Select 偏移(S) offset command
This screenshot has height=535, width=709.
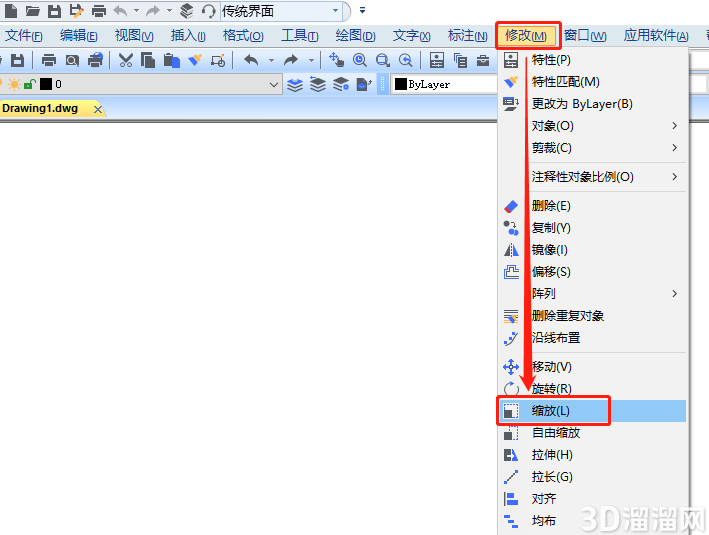[593, 272]
